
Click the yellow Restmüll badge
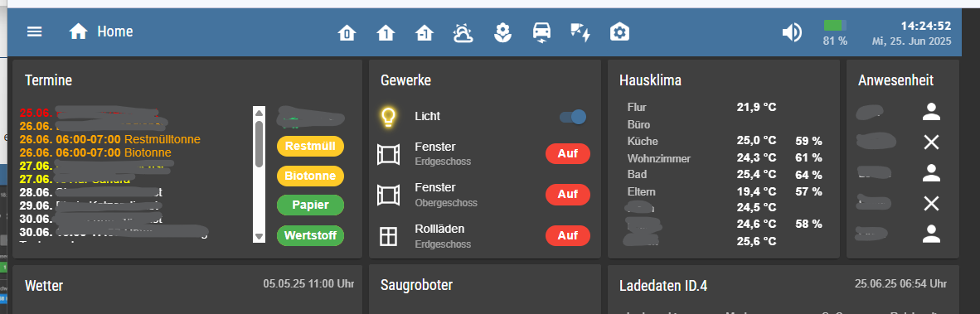point(311,147)
